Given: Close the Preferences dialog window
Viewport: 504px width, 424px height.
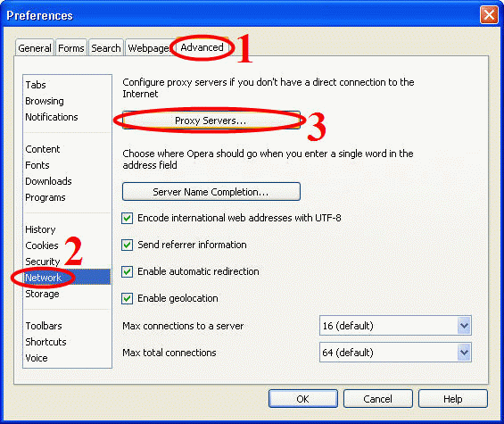Looking at the screenshot, I should tap(489, 15).
